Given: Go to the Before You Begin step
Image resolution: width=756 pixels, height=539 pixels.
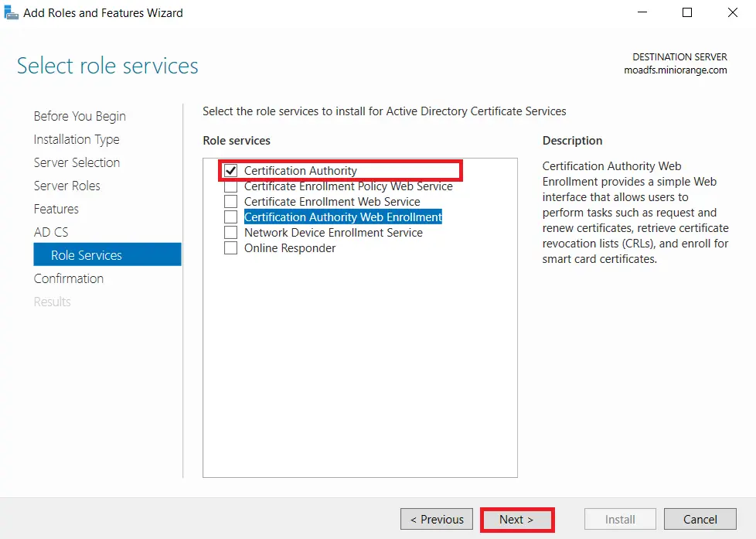Looking at the screenshot, I should click(80, 116).
